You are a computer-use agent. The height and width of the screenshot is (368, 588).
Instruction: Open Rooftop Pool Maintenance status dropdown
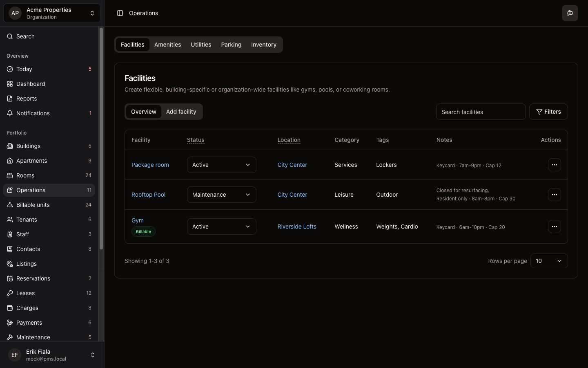(x=221, y=195)
